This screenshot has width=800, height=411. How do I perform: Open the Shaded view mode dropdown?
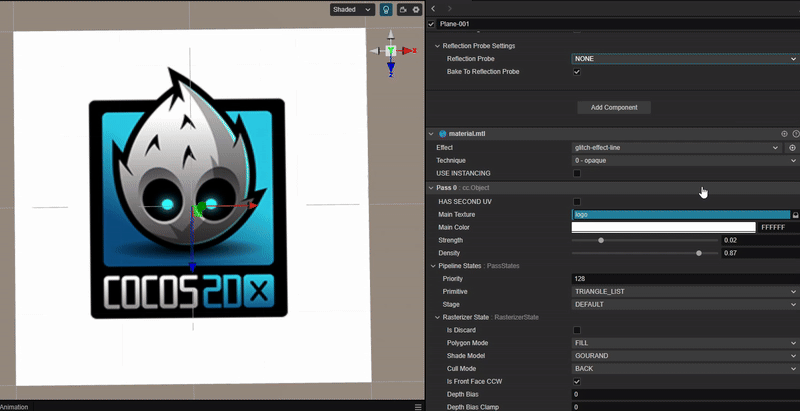pos(352,10)
